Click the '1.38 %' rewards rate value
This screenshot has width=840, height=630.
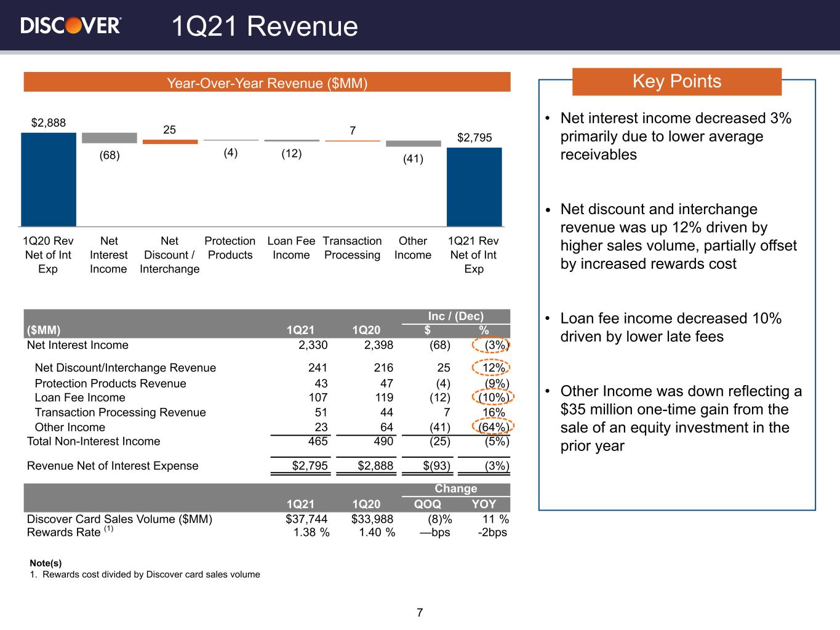[311, 532]
